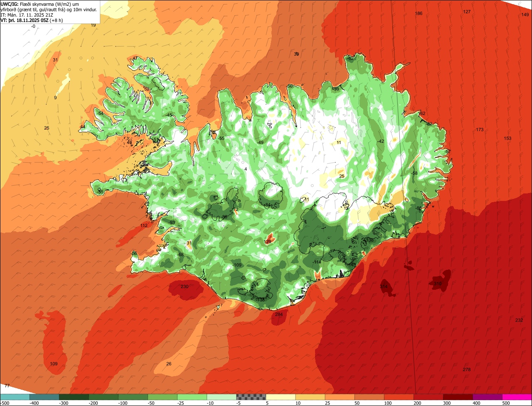532x406 pixels.
Task: Click the flux value -93 on land
Action: [x=172, y=223]
